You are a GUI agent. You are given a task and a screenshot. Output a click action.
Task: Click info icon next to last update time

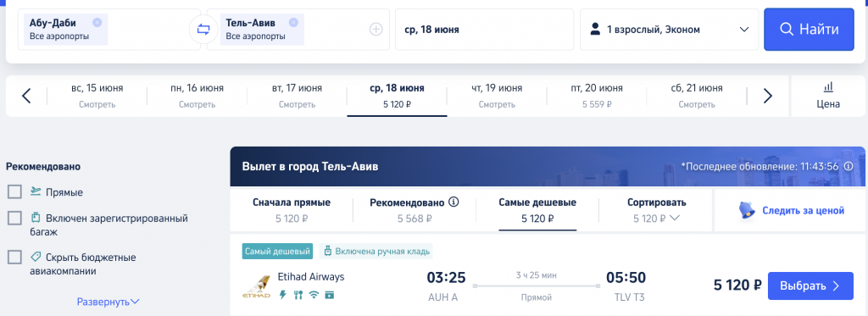pos(849,166)
